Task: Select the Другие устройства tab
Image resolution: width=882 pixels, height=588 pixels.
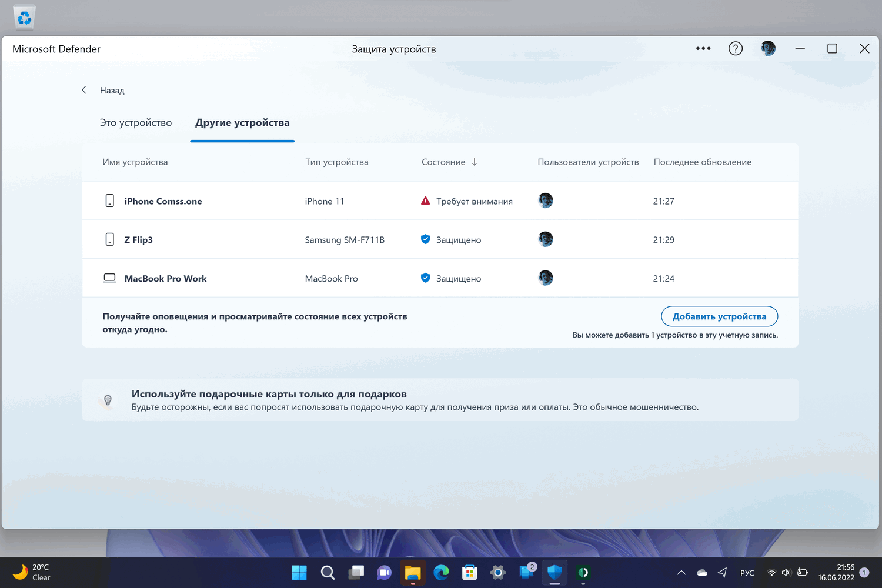Action: coord(242,122)
